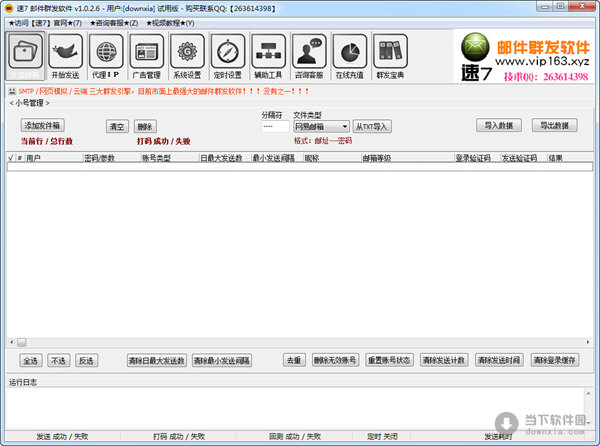
Task: Click the 清空 button
Action: click(x=117, y=127)
